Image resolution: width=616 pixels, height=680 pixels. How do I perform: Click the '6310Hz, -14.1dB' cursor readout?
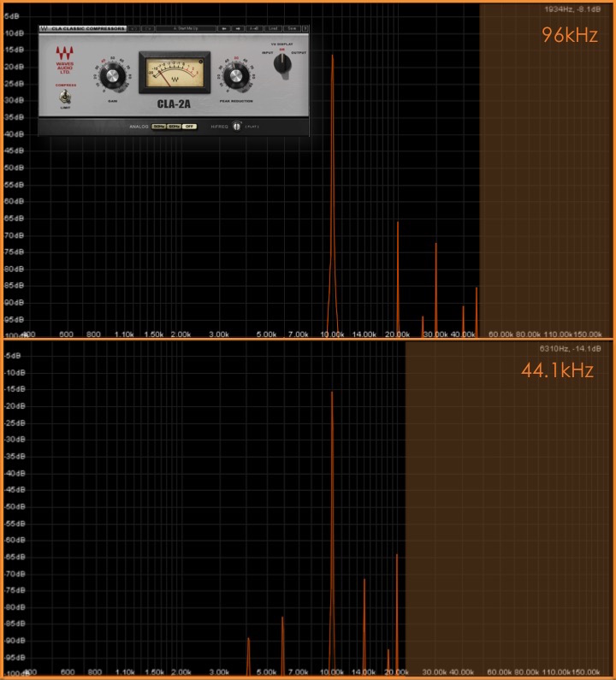click(571, 349)
